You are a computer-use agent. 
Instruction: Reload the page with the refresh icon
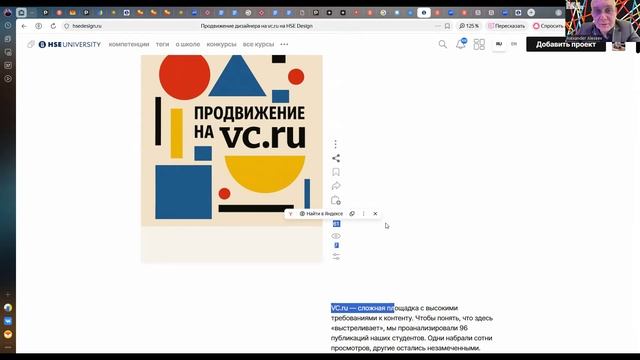pyautogui.click(x=53, y=26)
